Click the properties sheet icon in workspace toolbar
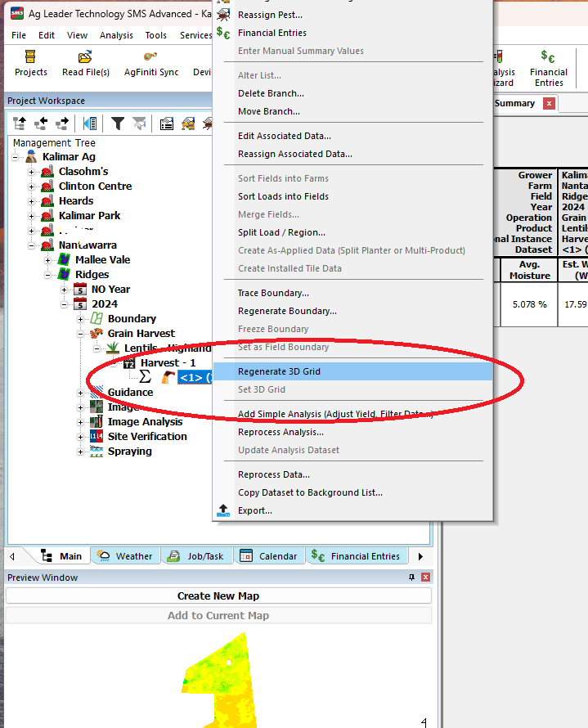The image size is (588, 728). pyautogui.click(x=167, y=124)
